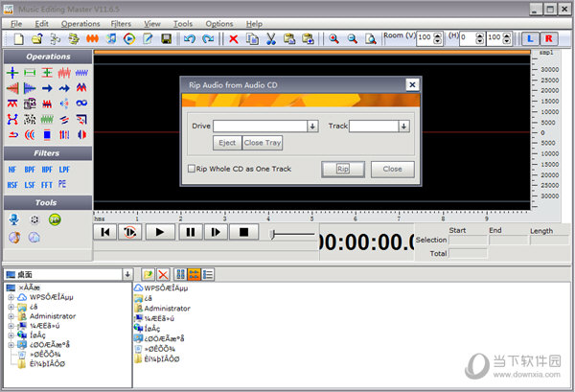This screenshot has width=575, height=392.
Task: Open the File menu
Action: (16, 24)
